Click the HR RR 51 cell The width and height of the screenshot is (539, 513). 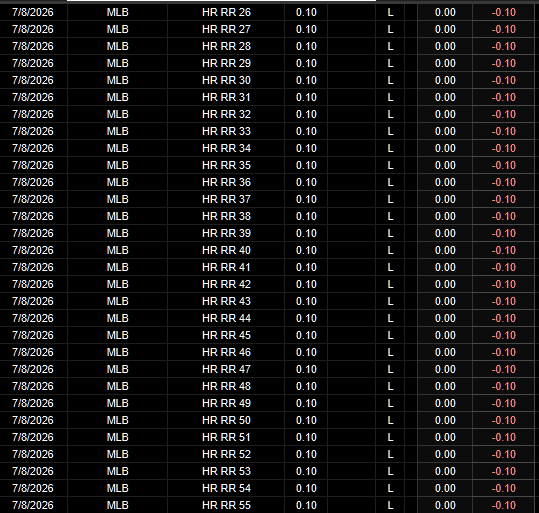pyautogui.click(x=226, y=437)
